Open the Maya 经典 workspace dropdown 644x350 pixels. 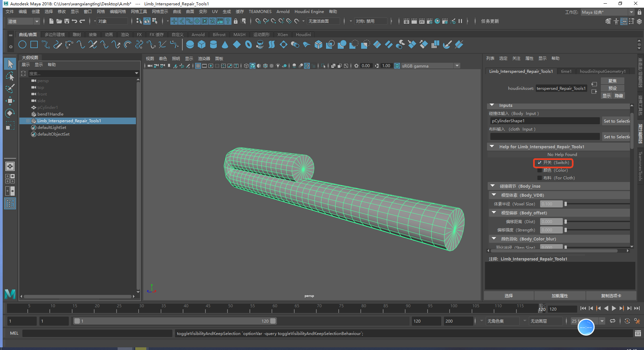coord(631,12)
